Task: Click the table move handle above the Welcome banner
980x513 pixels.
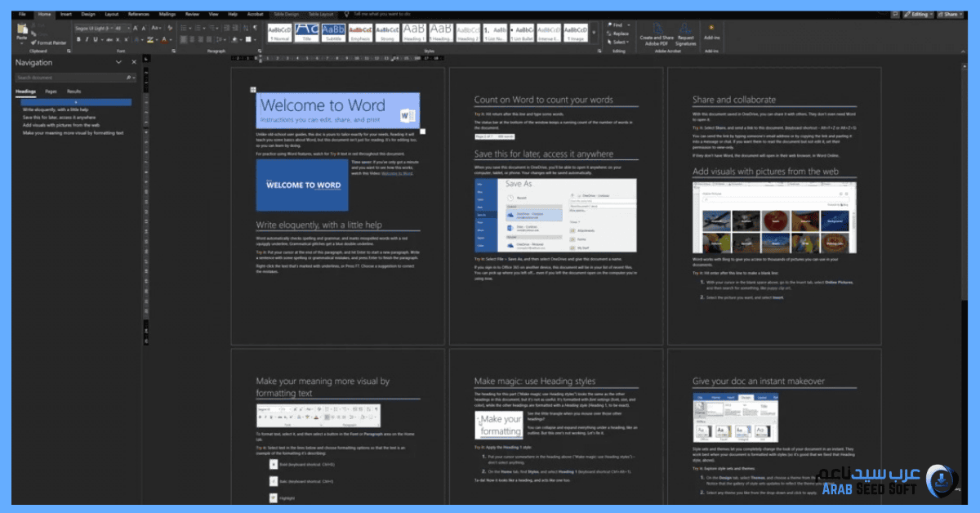Action: pyautogui.click(x=253, y=90)
